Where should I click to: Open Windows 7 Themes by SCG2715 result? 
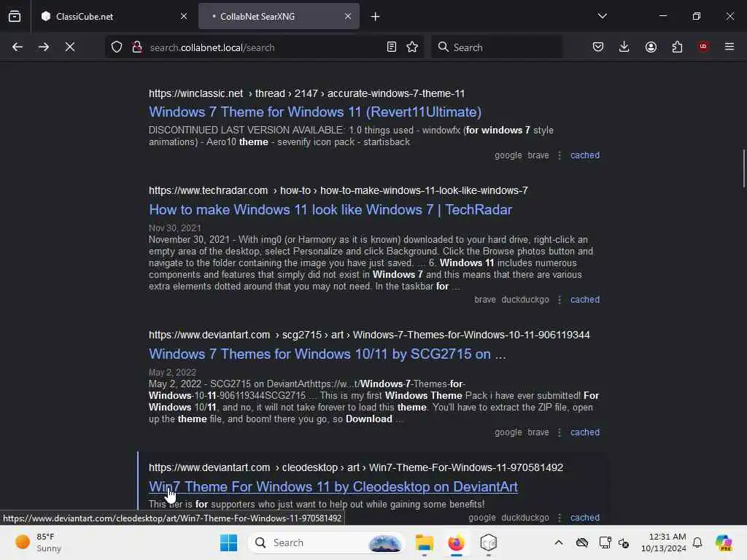pyautogui.click(x=328, y=354)
